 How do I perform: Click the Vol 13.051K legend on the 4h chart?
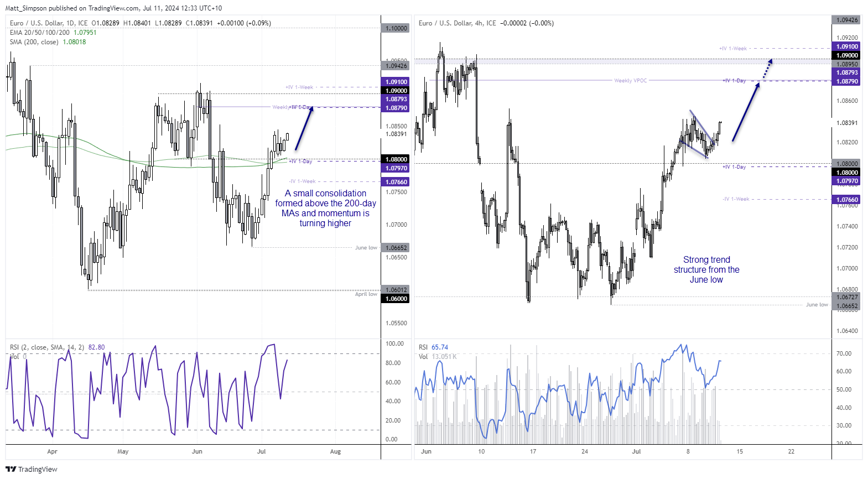[438, 357]
